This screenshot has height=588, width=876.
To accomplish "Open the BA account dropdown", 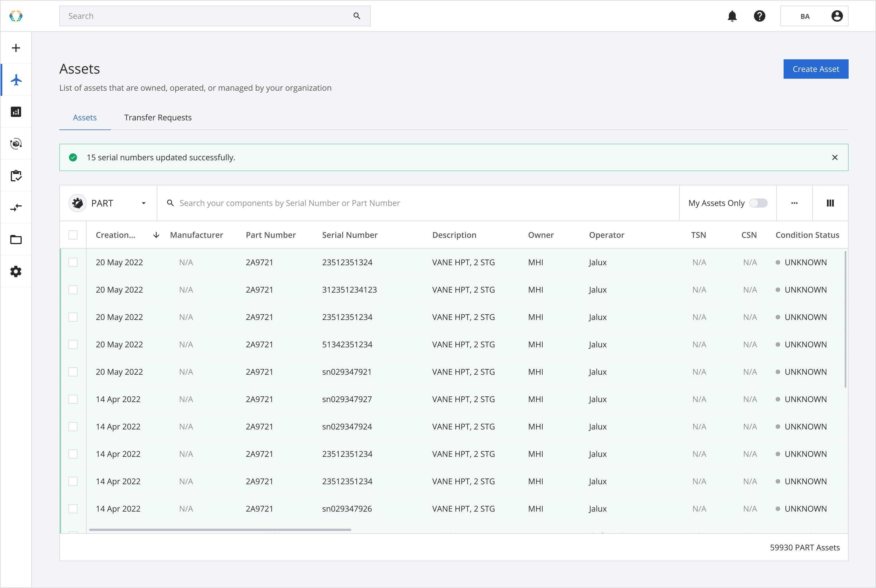I will click(814, 16).
